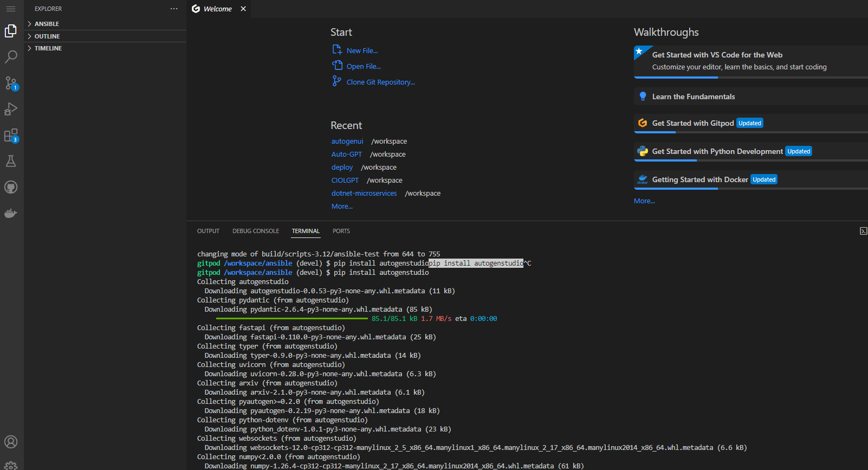Click the Extensions badge showing 3

(16, 139)
